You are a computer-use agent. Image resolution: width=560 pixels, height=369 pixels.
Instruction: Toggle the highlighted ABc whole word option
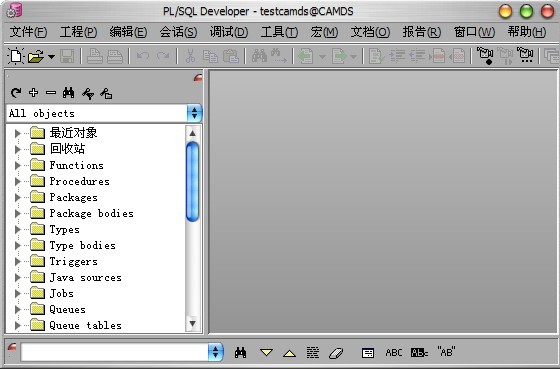pyautogui.click(x=419, y=353)
